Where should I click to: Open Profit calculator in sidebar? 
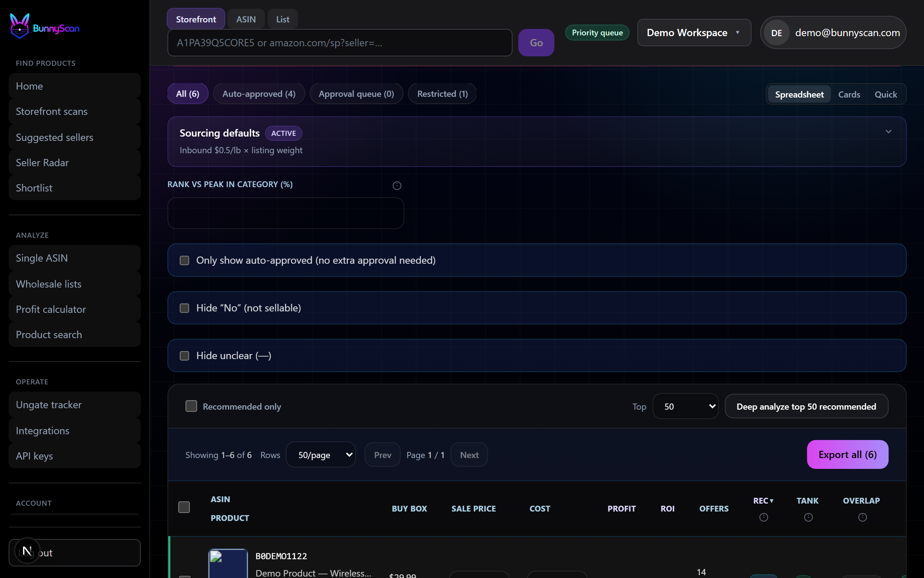tap(74, 309)
